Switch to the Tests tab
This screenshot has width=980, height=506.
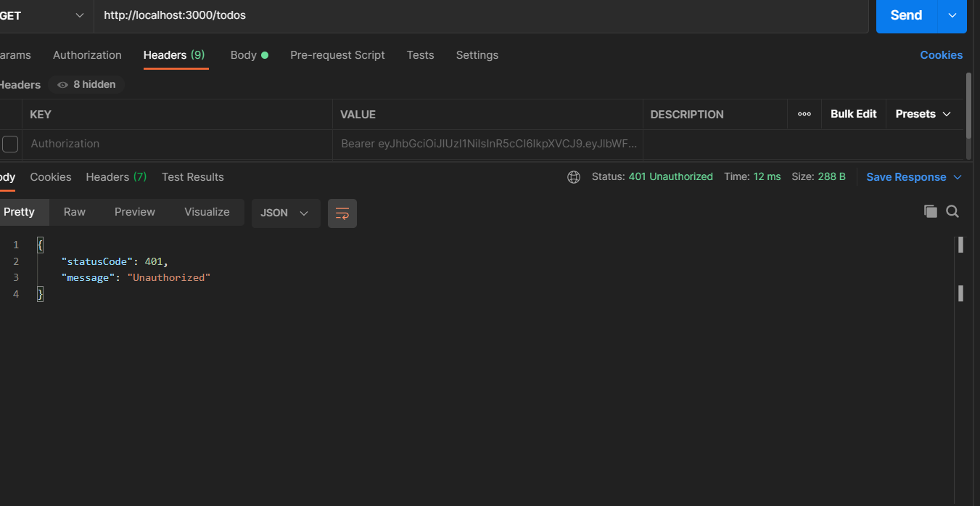(420, 54)
